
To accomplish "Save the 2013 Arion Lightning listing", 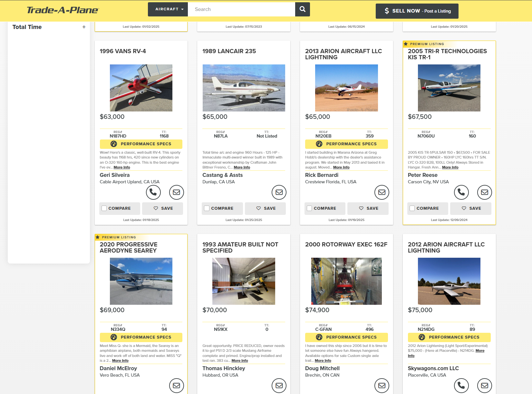I will point(368,208).
